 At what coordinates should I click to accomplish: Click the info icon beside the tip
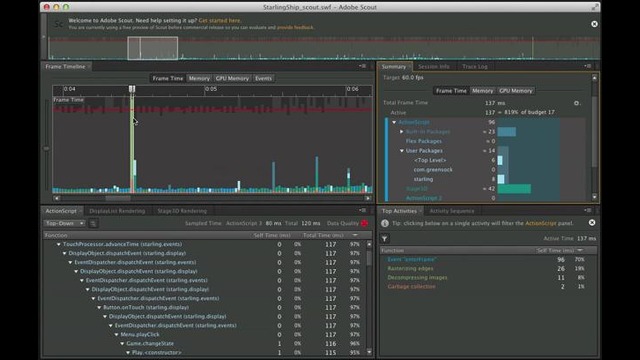[384, 223]
